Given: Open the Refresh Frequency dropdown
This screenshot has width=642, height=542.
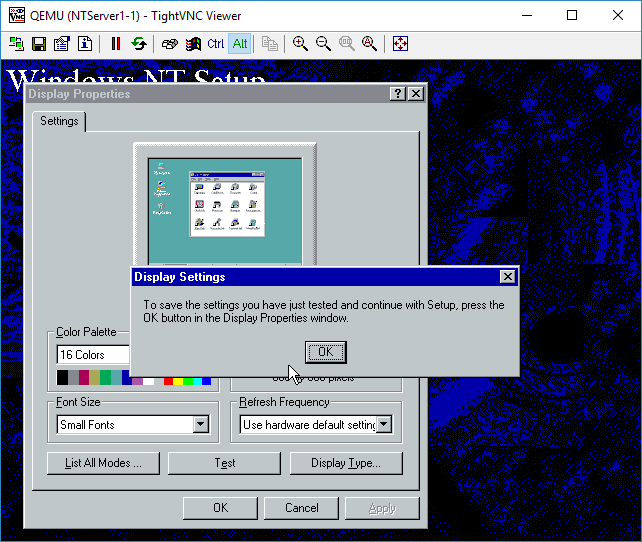Looking at the screenshot, I should pos(383,425).
